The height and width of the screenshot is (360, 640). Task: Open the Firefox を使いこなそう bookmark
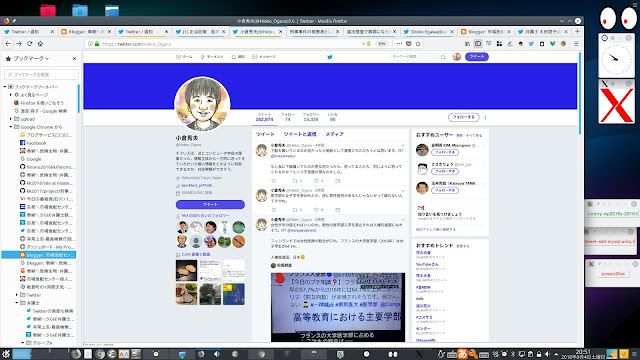[39, 103]
